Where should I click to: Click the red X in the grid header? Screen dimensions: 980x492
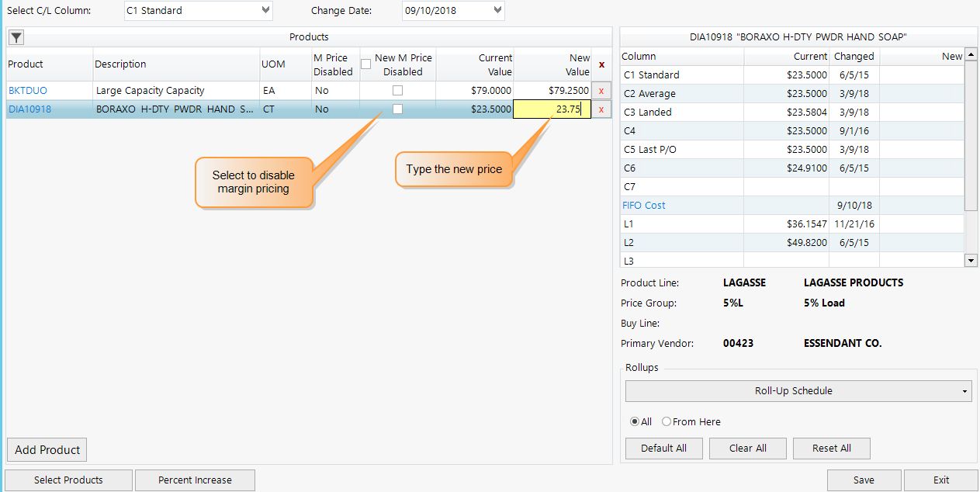click(601, 65)
